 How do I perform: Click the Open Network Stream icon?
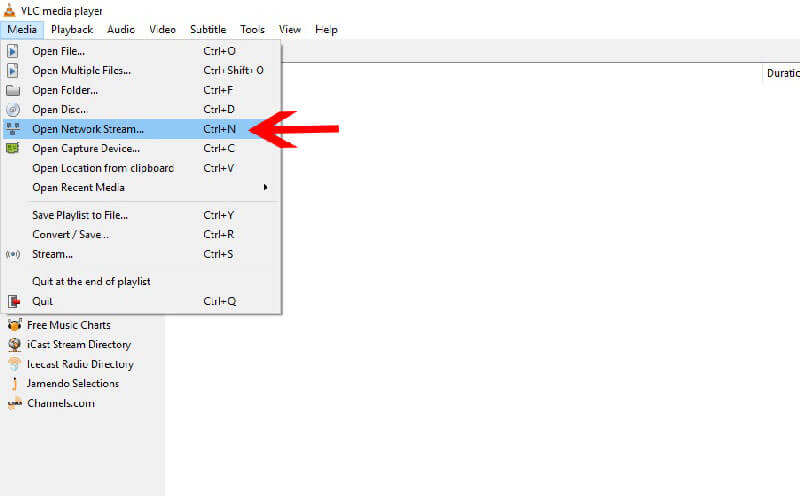[13, 129]
